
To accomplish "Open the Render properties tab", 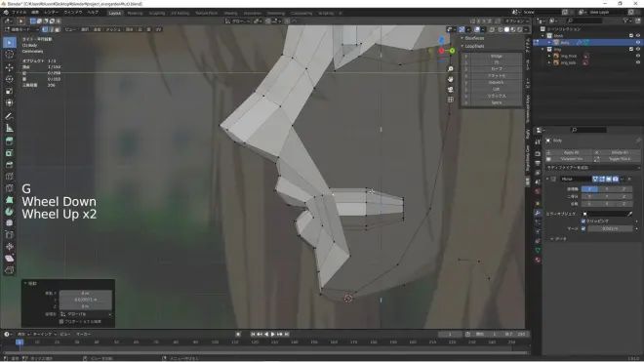I will (x=538, y=153).
